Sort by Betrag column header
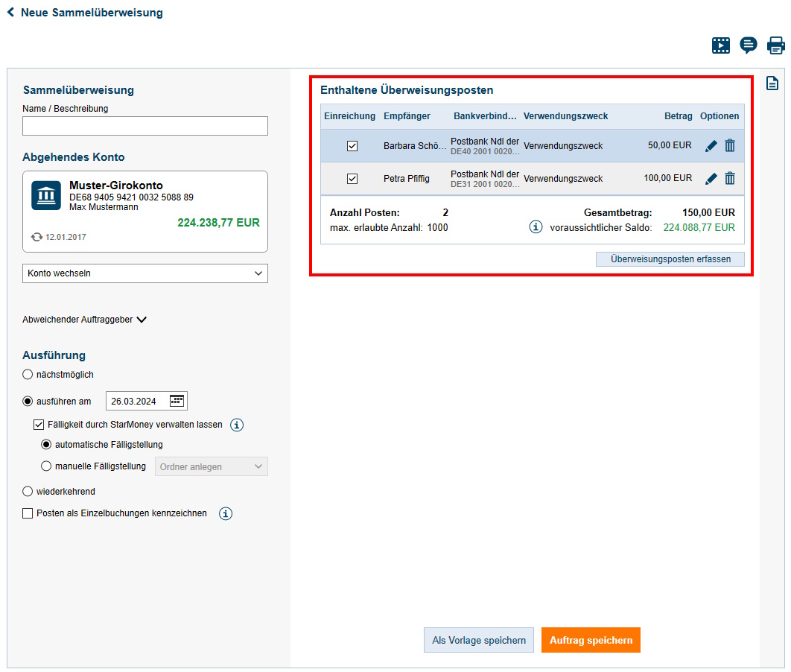The image size is (791, 672). coord(678,116)
